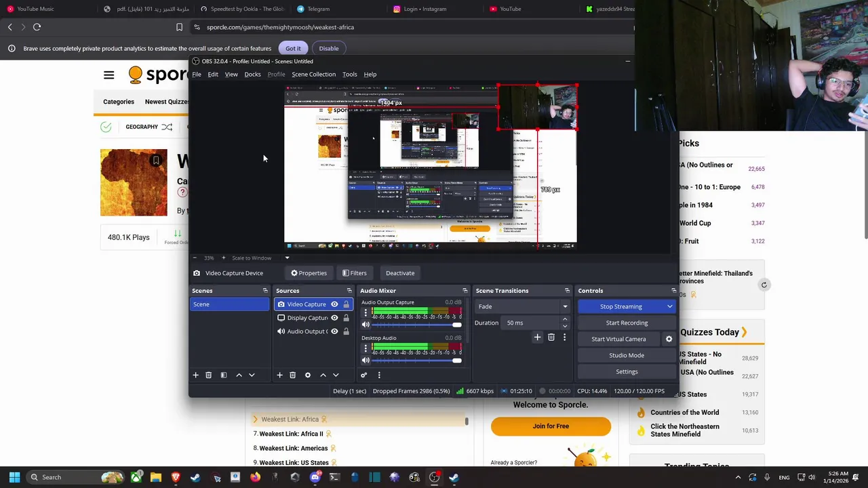Toggle lock on Video Capture source
The height and width of the screenshot is (488, 868).
tap(346, 304)
